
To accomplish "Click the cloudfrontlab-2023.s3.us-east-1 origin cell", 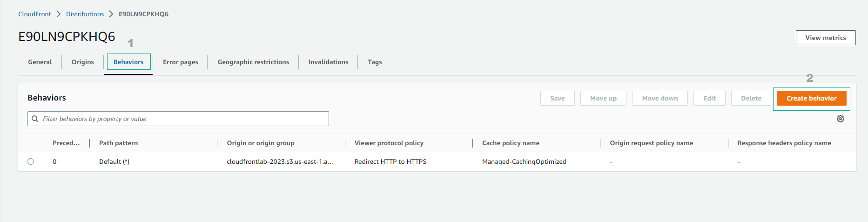I will [x=280, y=161].
